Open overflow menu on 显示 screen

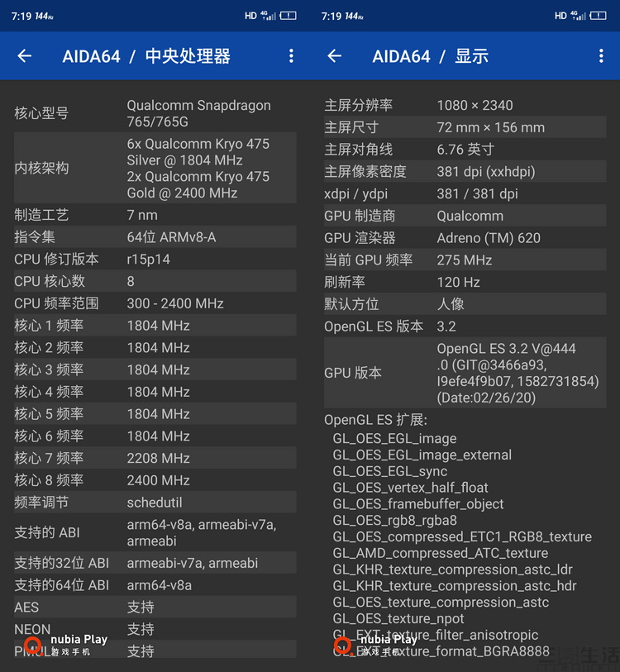[601, 55]
